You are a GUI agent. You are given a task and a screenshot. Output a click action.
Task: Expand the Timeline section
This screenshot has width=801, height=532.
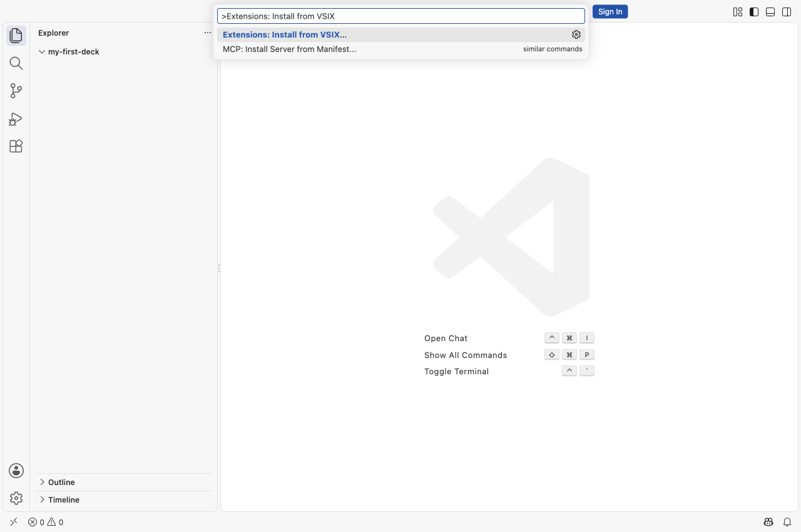click(125, 499)
